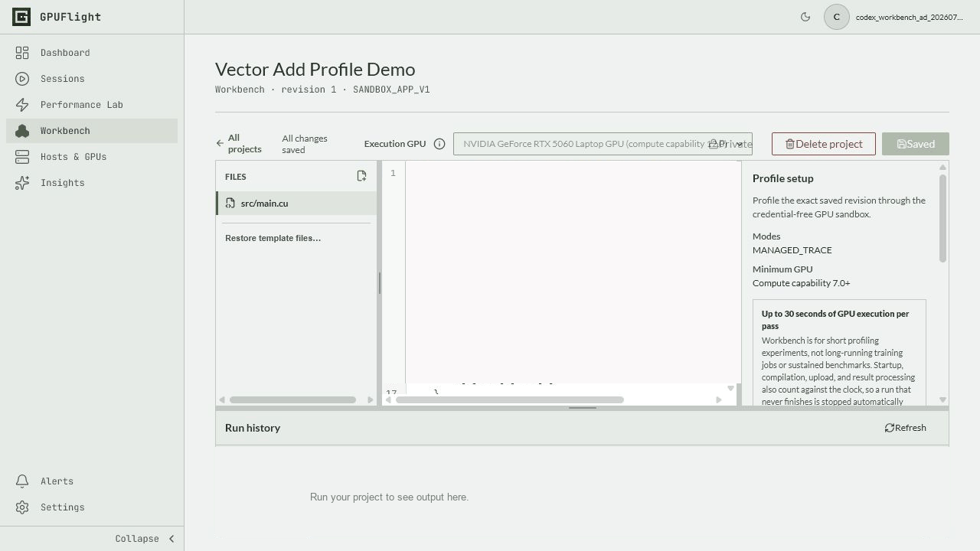Click the Workbench flask icon
This screenshot has height=551, width=980.
point(22,131)
